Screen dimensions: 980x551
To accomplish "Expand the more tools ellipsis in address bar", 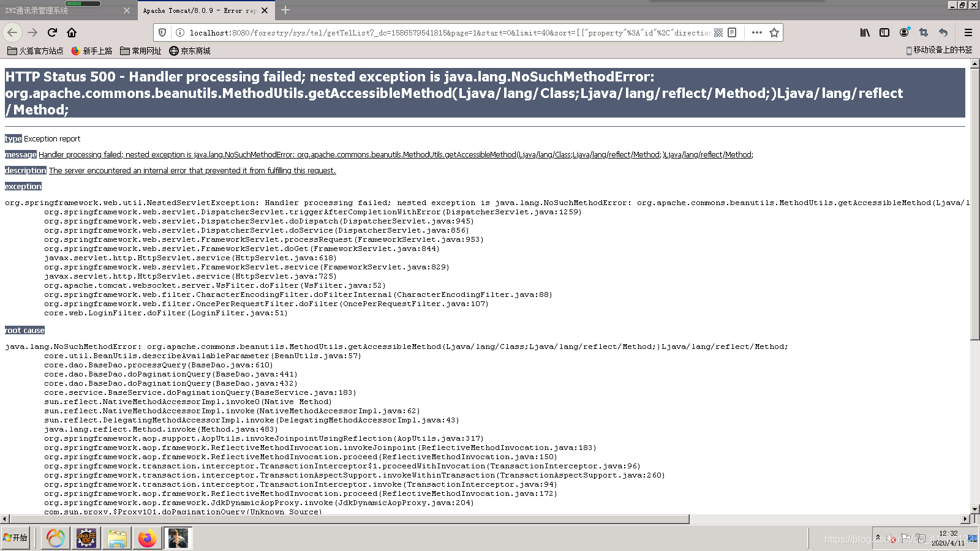I will click(x=757, y=32).
